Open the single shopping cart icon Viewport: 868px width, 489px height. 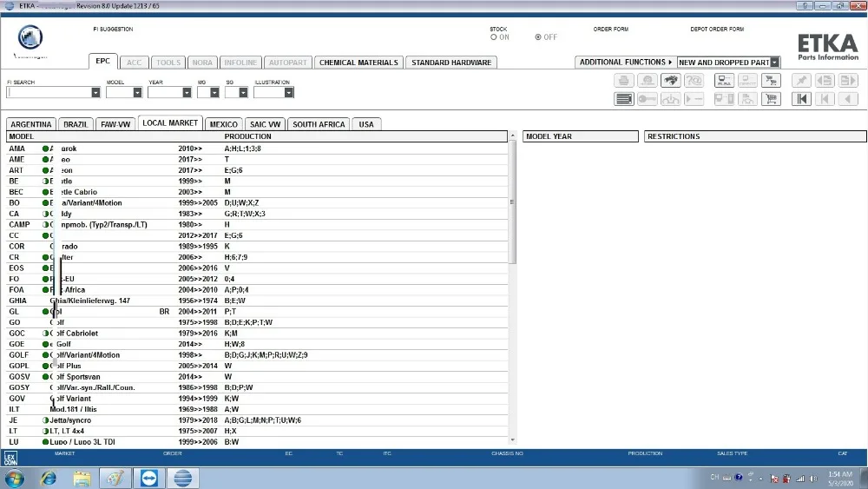[x=771, y=99]
